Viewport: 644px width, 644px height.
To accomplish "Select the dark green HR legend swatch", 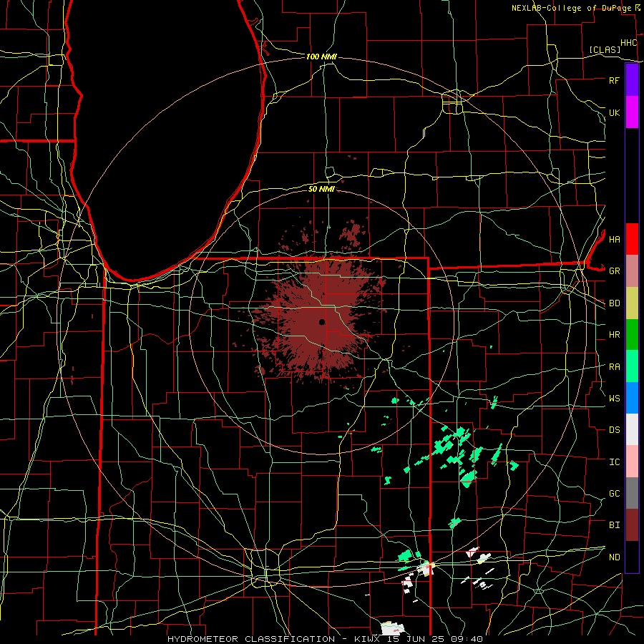I will point(632,335).
